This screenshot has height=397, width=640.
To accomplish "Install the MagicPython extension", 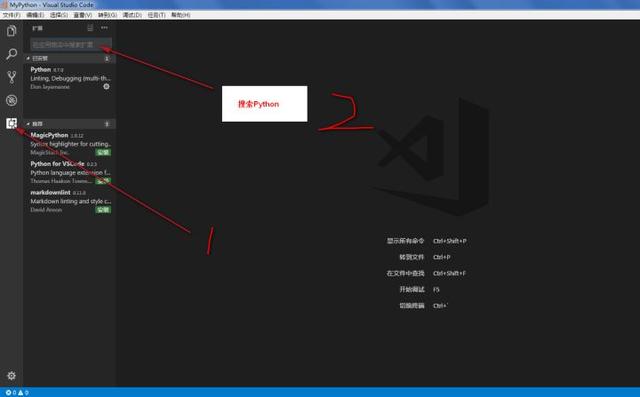I will click(x=103, y=152).
